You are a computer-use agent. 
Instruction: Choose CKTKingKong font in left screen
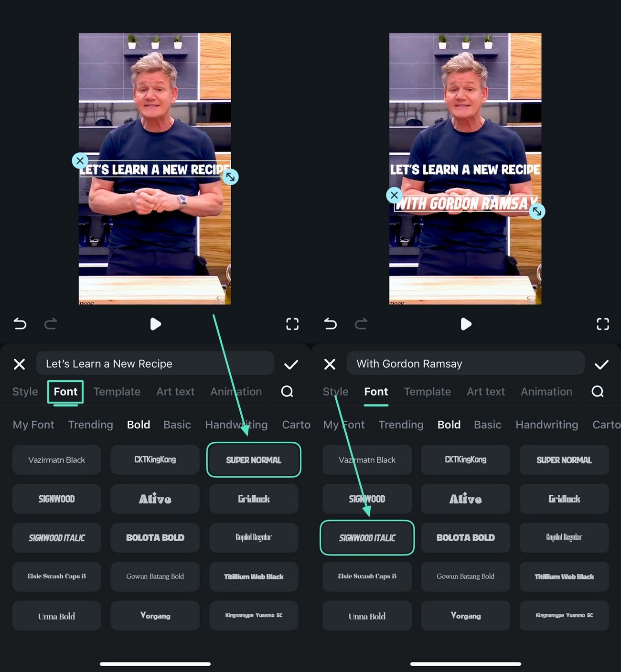pos(155,460)
